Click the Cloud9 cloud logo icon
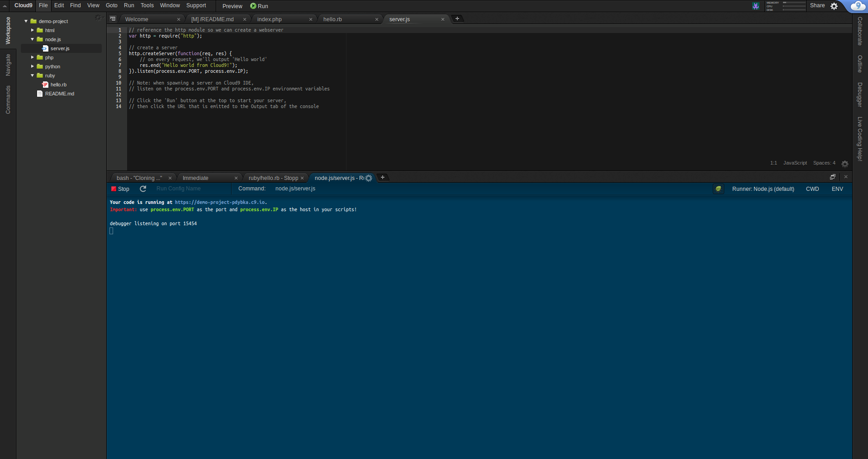Viewport: 868px width, 459px height. point(858,6)
